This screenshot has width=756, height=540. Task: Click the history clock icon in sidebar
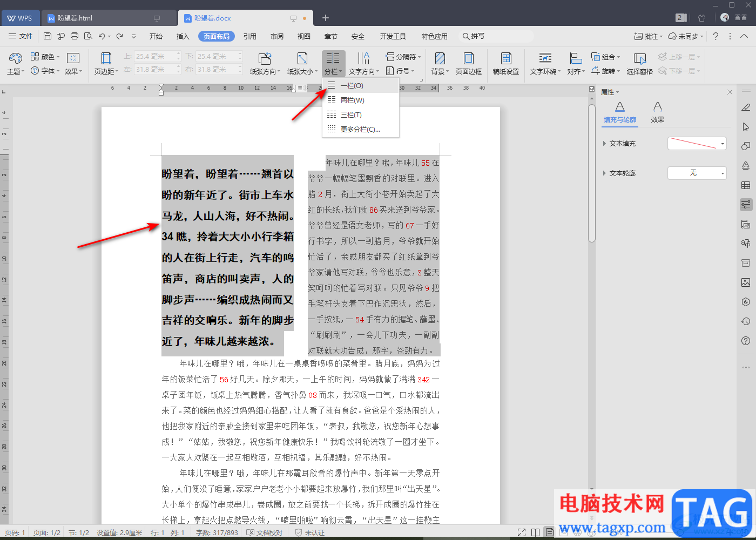(x=746, y=321)
